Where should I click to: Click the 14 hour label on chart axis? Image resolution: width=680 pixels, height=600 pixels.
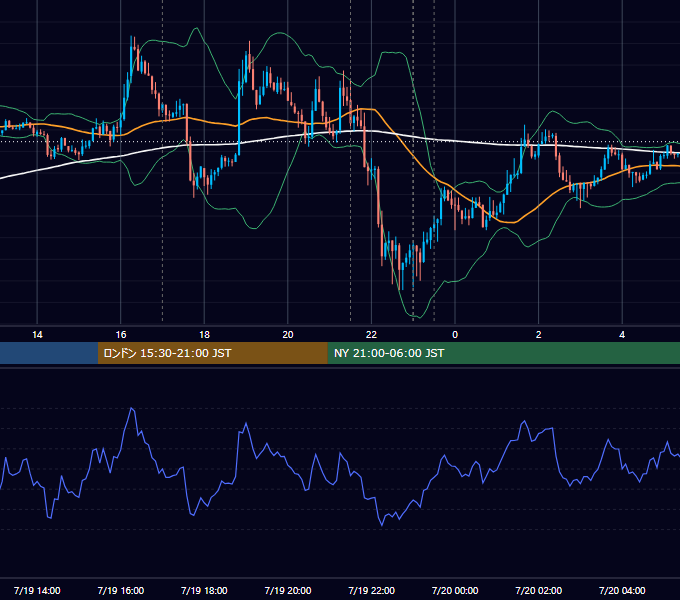pos(37,335)
